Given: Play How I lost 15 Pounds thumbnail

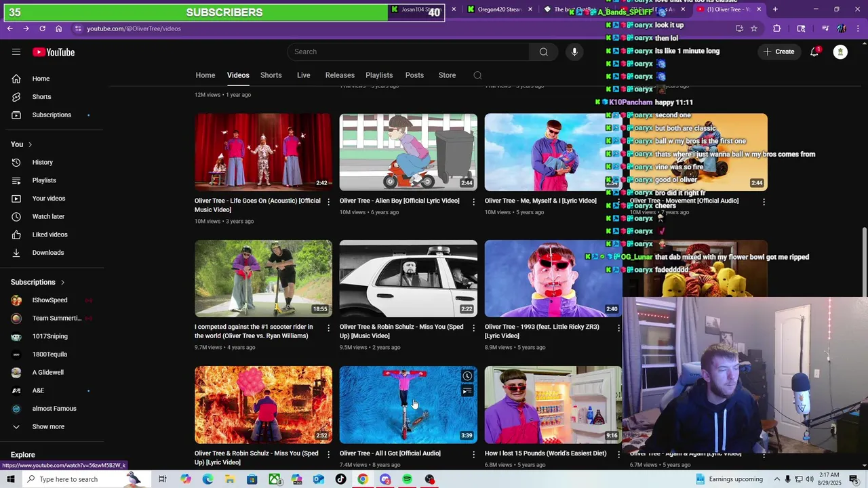Looking at the screenshot, I should point(553,405).
